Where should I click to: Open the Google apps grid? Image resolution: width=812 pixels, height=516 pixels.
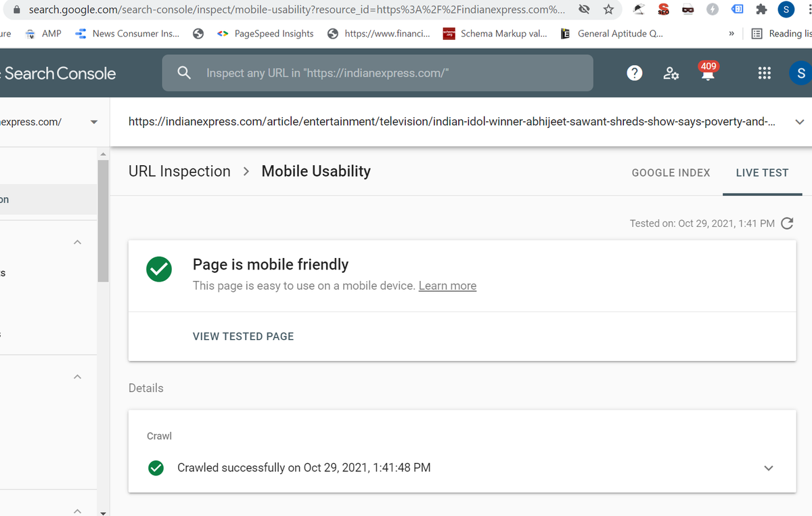pyautogui.click(x=765, y=73)
